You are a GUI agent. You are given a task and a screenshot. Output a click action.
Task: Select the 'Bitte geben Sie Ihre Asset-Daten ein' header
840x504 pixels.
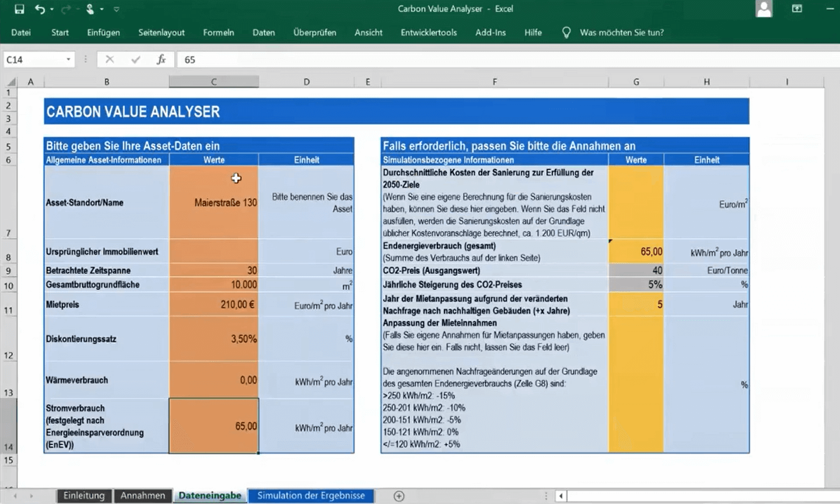tap(199, 146)
